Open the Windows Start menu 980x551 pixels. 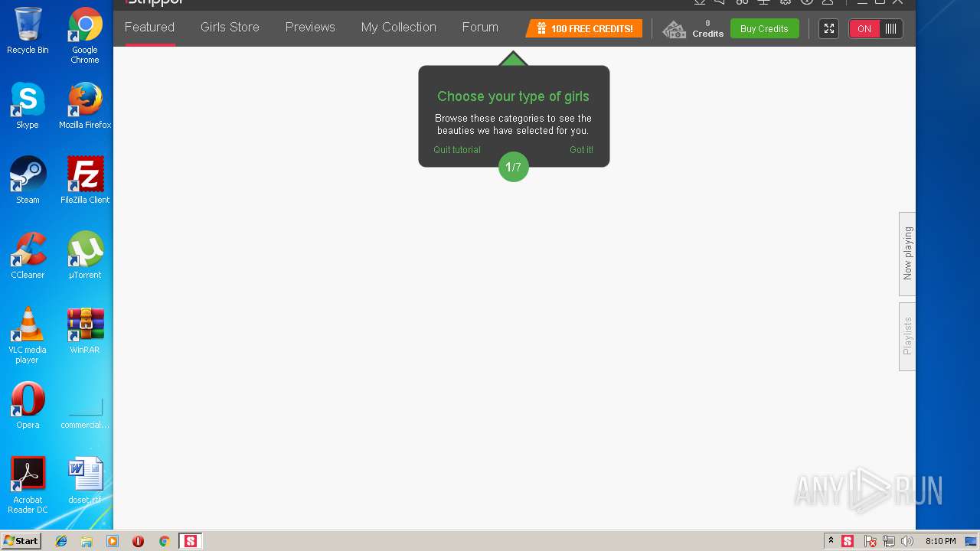click(21, 541)
